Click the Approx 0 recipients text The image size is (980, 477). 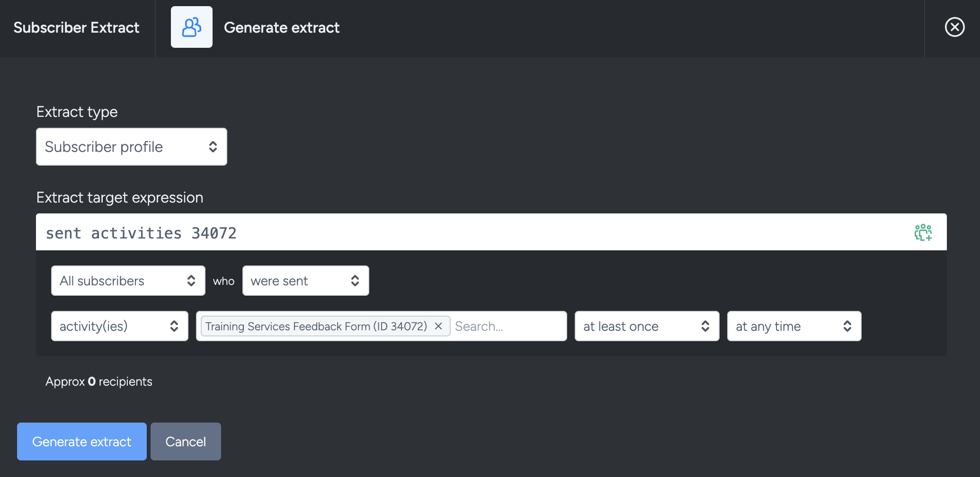coord(98,381)
